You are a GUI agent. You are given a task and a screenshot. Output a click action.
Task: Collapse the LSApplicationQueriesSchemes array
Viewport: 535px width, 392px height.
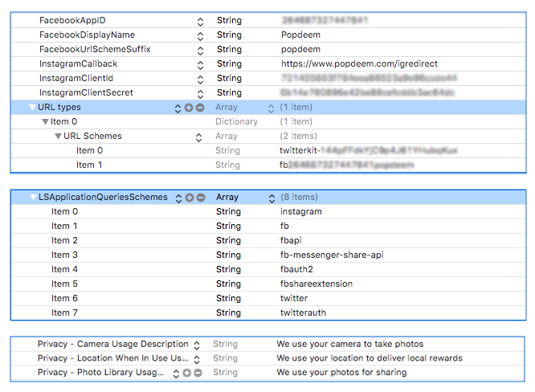(33, 197)
